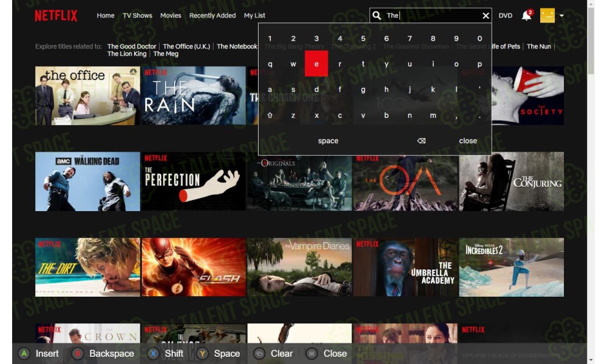Tap the number 5 key
Screen dimensions: 607x364
(363, 38)
